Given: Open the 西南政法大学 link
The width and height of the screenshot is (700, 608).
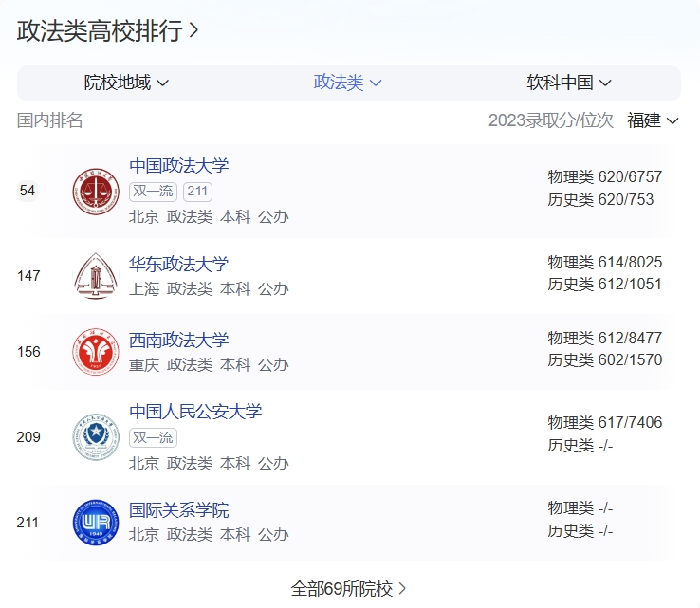Looking at the screenshot, I should click(179, 341).
